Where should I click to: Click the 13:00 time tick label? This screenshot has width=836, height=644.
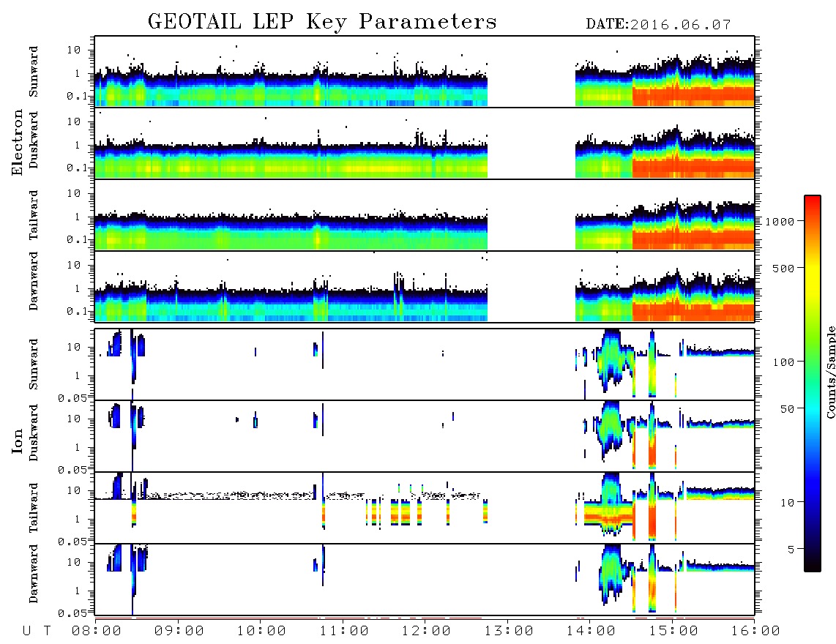pyautogui.click(x=509, y=632)
